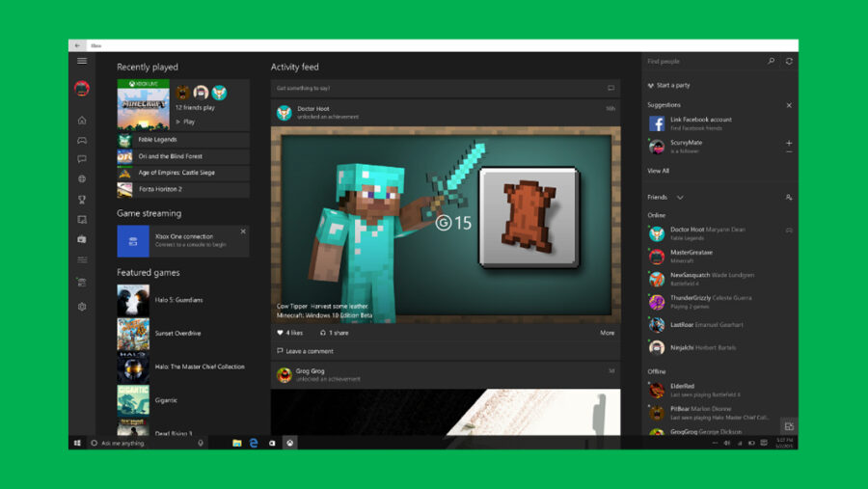Screen dimensions: 868x489
Task: Select Forza Horizon 2
Action: point(182,189)
